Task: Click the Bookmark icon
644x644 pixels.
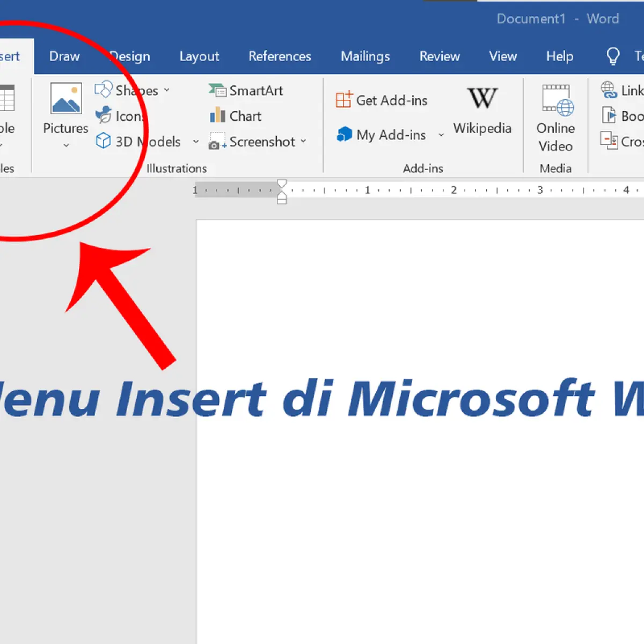Action: pos(609,115)
